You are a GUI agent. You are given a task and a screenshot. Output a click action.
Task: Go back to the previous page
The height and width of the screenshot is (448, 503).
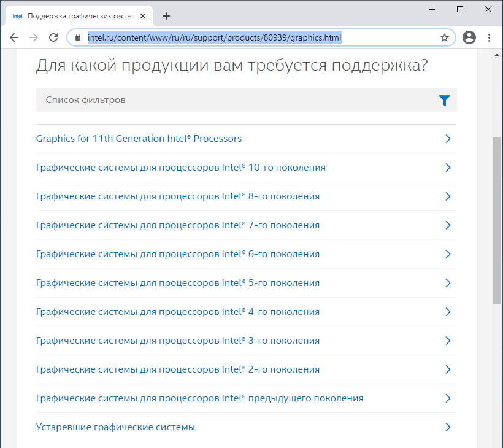14,37
